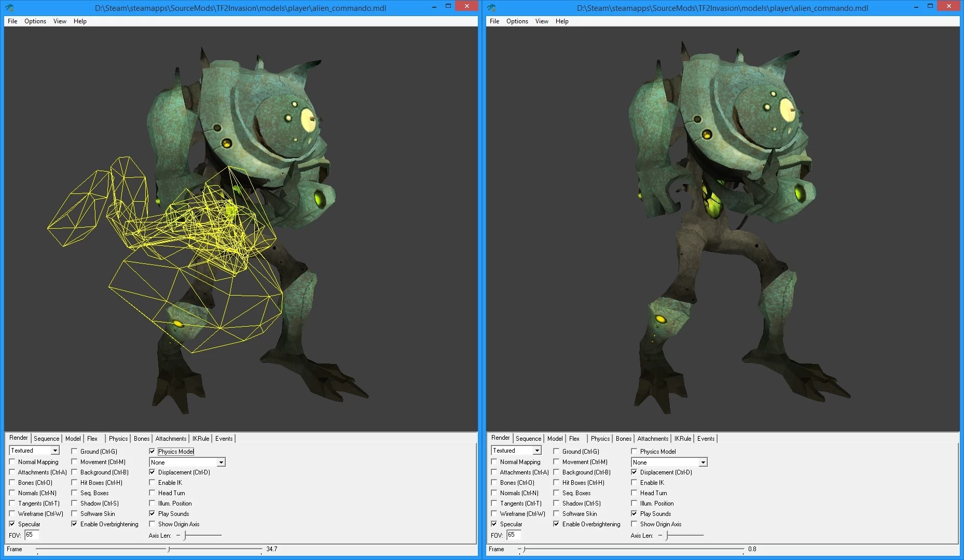Open Options menu in right window

[517, 21]
